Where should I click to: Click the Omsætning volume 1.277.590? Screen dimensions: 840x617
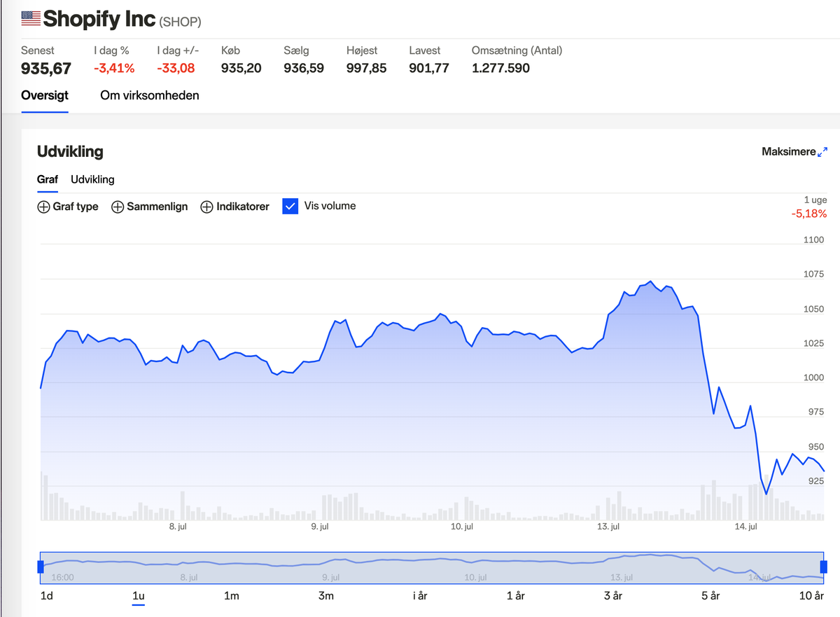coord(501,68)
